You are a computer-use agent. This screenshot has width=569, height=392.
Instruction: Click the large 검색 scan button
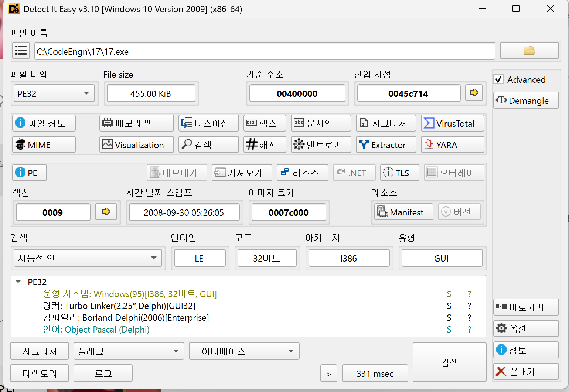tap(449, 362)
